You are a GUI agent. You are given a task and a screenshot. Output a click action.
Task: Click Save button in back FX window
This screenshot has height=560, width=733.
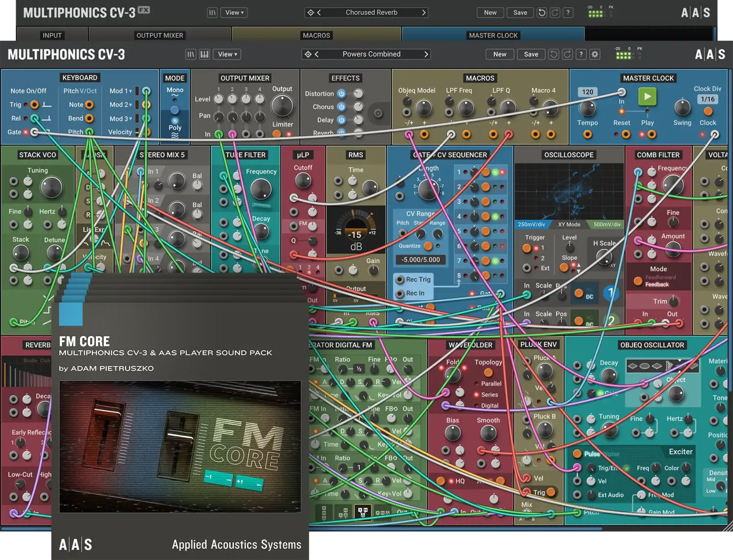(x=520, y=13)
